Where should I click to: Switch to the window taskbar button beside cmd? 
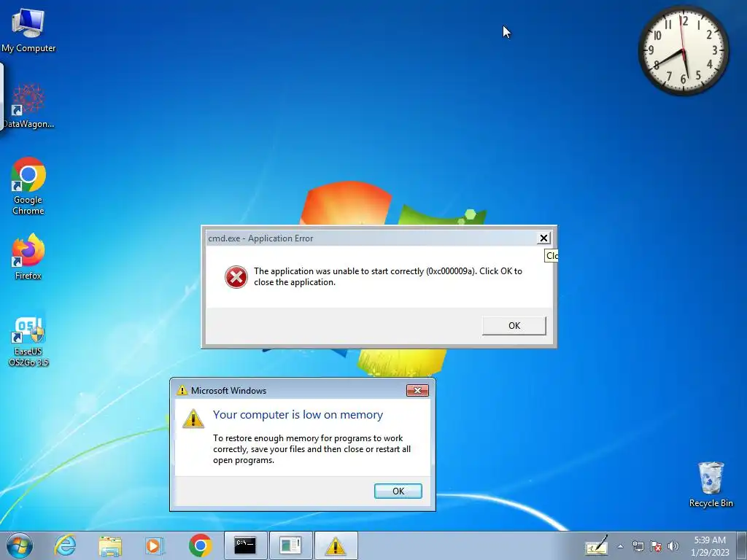click(290, 545)
